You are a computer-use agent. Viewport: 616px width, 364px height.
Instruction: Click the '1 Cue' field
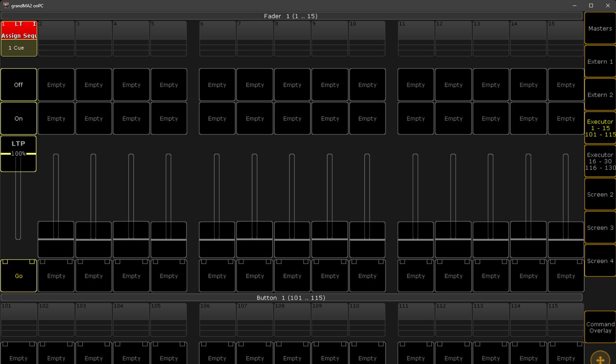19,48
